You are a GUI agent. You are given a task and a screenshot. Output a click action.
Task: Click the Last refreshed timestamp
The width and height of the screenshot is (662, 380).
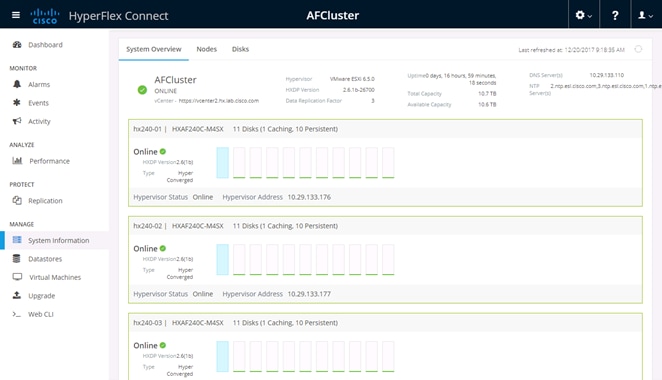pos(571,50)
